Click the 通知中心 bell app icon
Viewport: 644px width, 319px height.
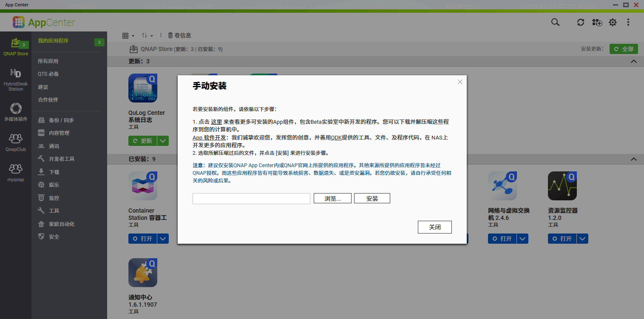(143, 273)
